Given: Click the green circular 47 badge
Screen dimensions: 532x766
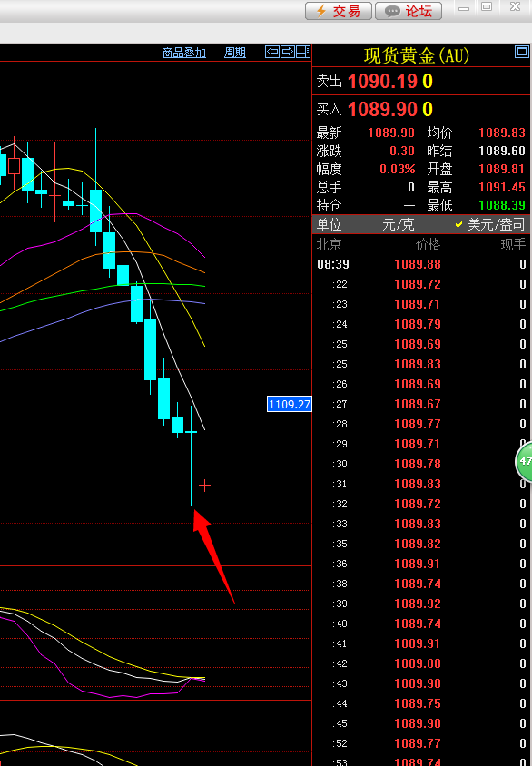Looking at the screenshot, I should (524, 461).
